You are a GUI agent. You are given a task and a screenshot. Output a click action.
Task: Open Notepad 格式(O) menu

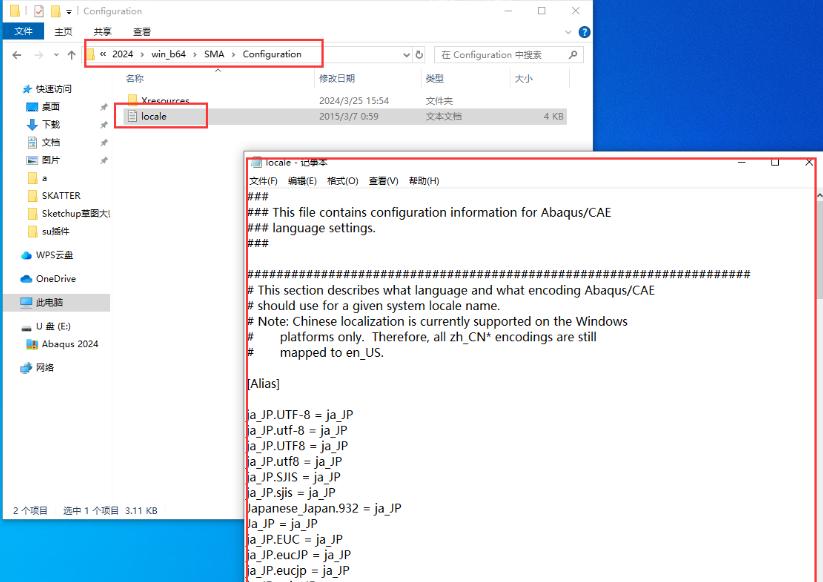click(342, 181)
